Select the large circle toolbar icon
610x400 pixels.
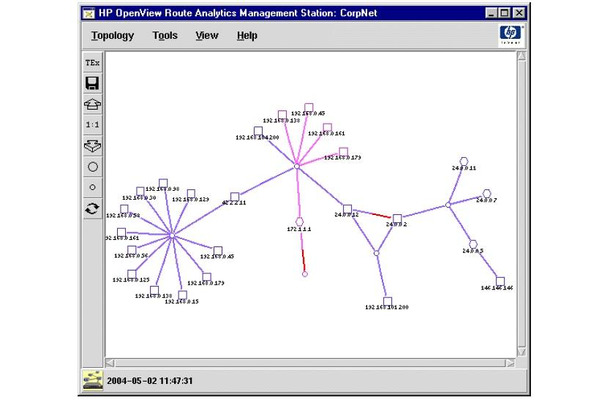(92, 167)
